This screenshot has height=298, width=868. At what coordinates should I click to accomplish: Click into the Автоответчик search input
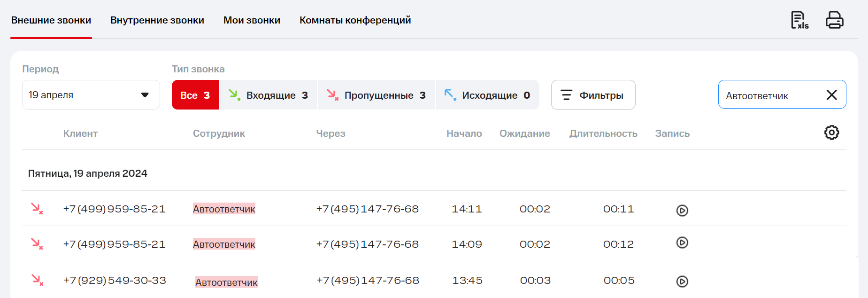click(x=770, y=95)
